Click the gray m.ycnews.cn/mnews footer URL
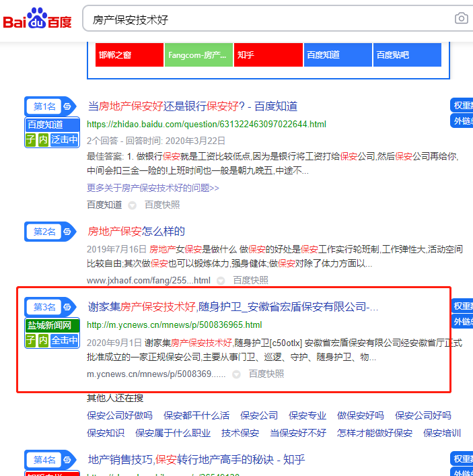This screenshot has width=473, height=476. (156, 374)
